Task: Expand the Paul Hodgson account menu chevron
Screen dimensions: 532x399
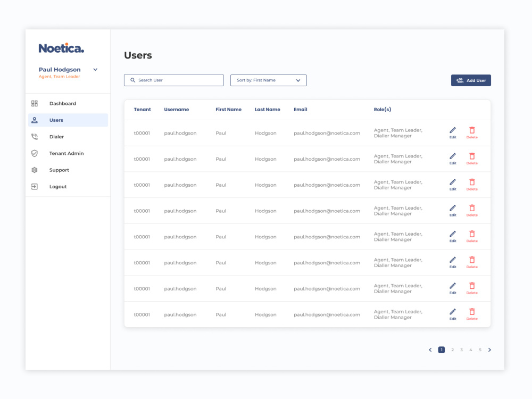Action: (95, 70)
